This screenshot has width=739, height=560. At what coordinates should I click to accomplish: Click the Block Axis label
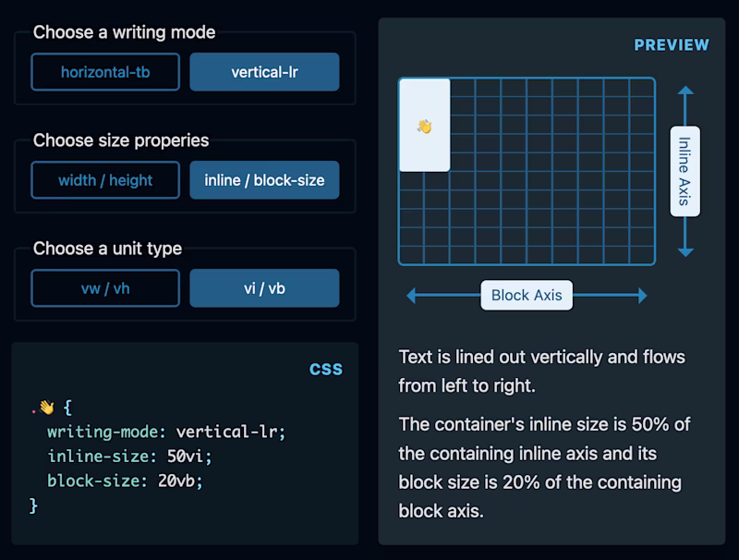(x=527, y=294)
